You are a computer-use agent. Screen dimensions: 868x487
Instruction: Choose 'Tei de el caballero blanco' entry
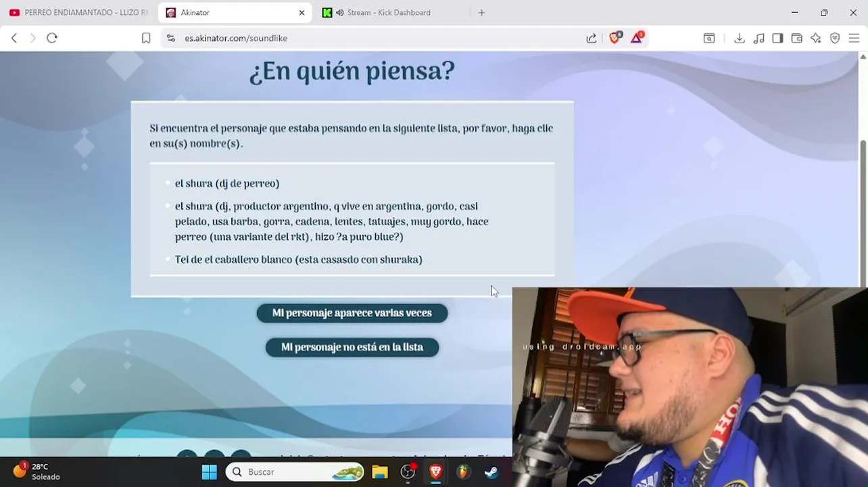pos(298,260)
